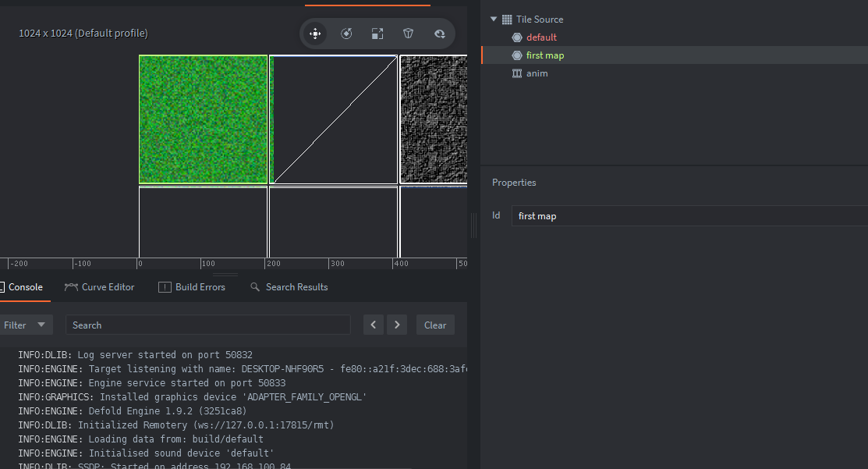The image size is (868, 469).
Task: Click the Tile Source grid icon
Action: [506, 19]
